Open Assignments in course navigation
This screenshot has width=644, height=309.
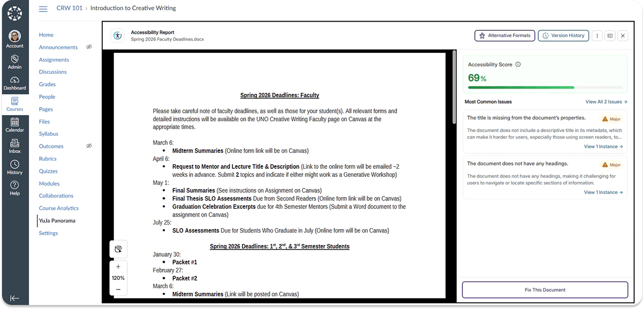[54, 60]
